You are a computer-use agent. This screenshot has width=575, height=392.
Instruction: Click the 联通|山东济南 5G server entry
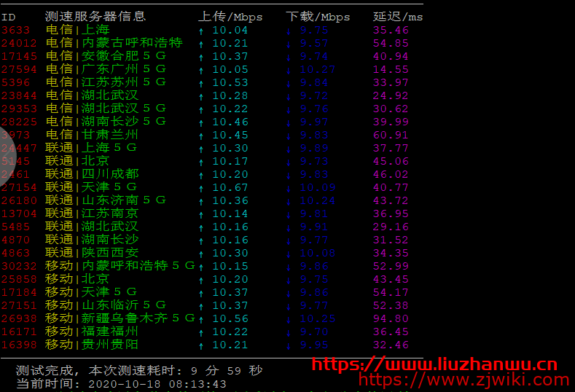click(x=106, y=200)
